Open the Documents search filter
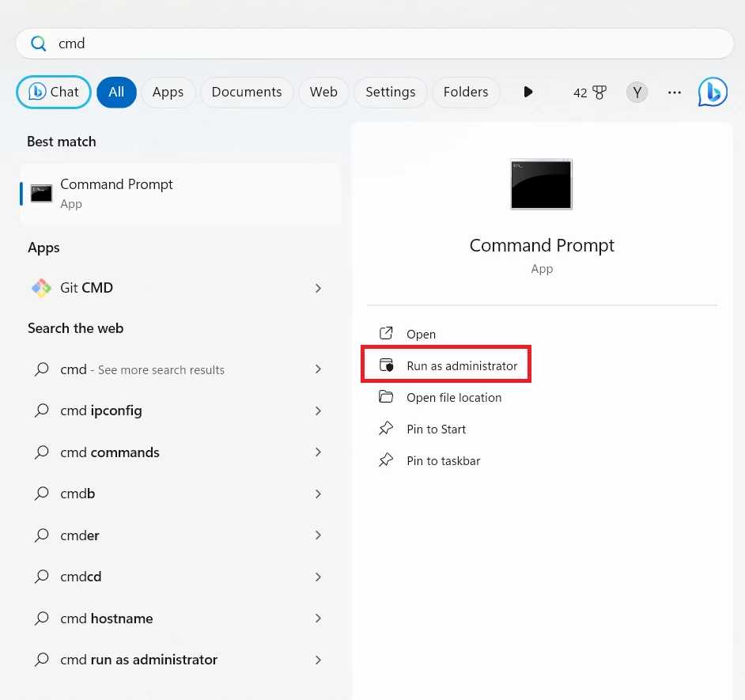This screenshot has width=745, height=700. (247, 92)
